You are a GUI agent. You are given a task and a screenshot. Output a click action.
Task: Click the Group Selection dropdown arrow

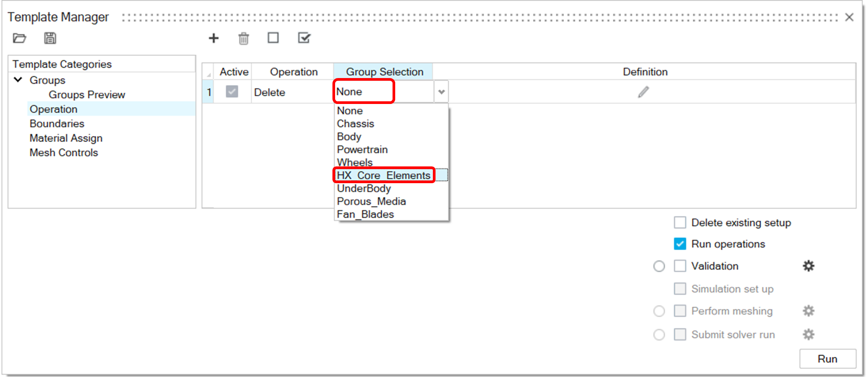pyautogui.click(x=441, y=92)
